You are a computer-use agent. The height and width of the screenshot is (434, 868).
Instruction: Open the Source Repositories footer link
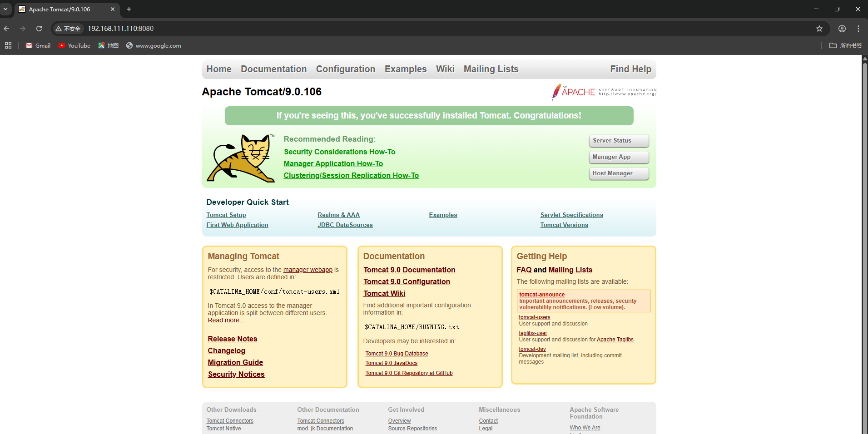point(412,429)
